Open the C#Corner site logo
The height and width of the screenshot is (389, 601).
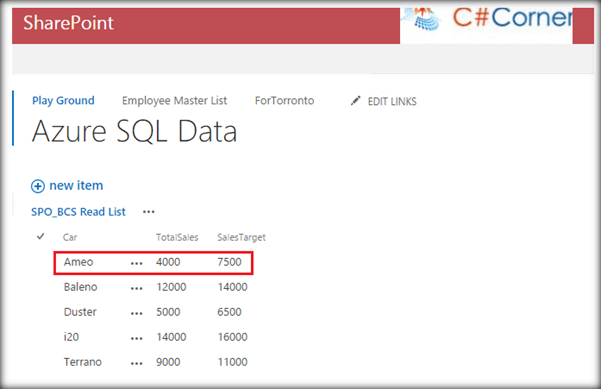(x=486, y=25)
